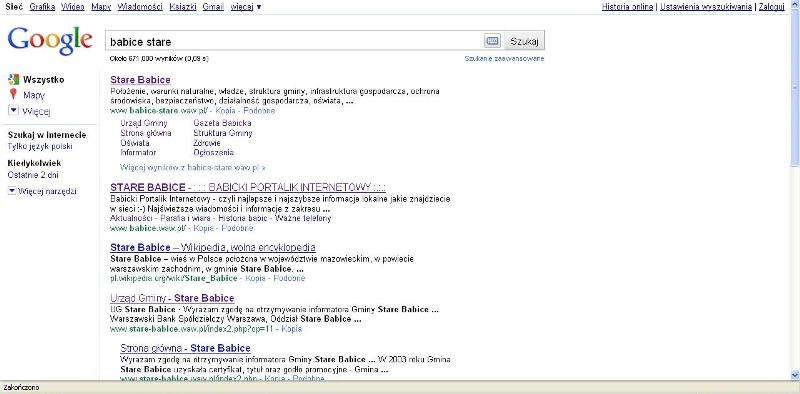Switch to Wideo search
800x394 pixels.
[72, 7]
